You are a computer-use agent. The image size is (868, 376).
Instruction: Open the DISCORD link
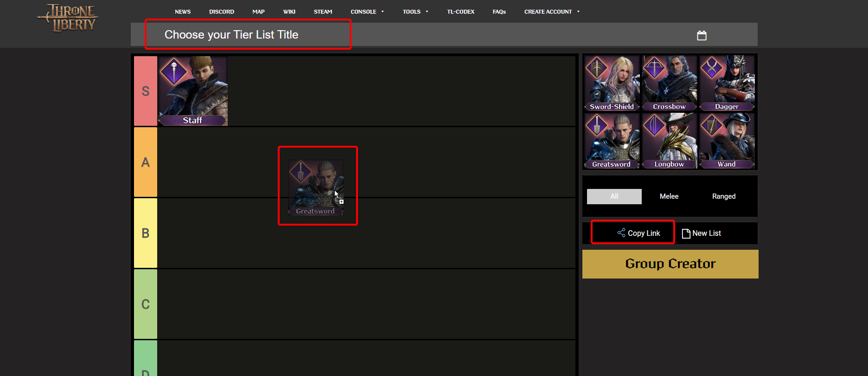(222, 12)
